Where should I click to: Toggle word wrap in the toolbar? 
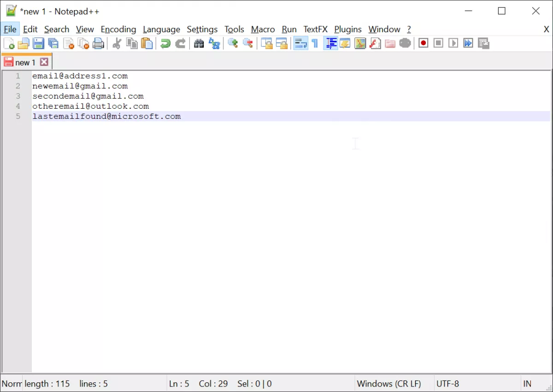click(x=300, y=43)
